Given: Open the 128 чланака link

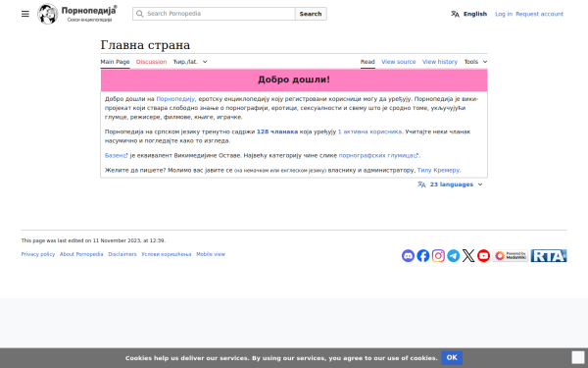Looking at the screenshot, I should 277,131.
